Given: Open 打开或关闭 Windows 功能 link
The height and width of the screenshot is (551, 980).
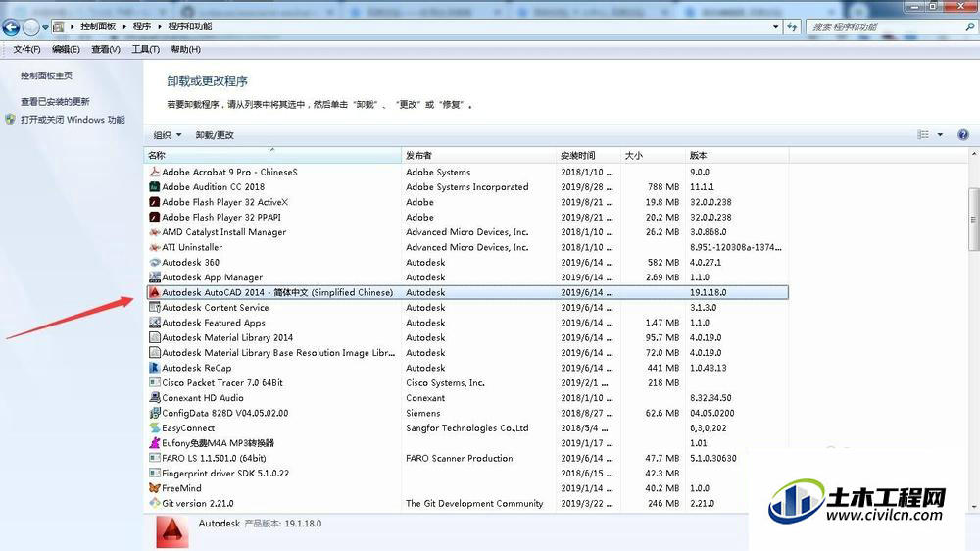Looking at the screenshot, I should click(x=73, y=120).
